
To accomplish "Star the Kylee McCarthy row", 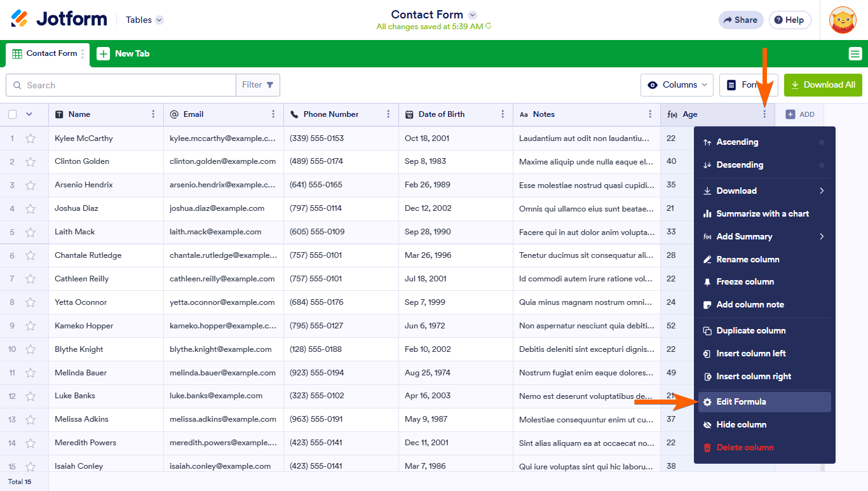I will 31,138.
